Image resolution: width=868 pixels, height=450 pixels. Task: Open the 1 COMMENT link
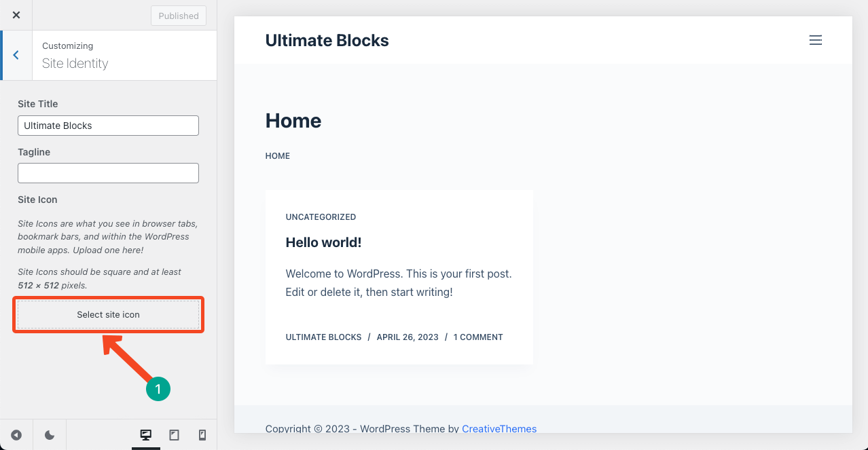tap(478, 337)
